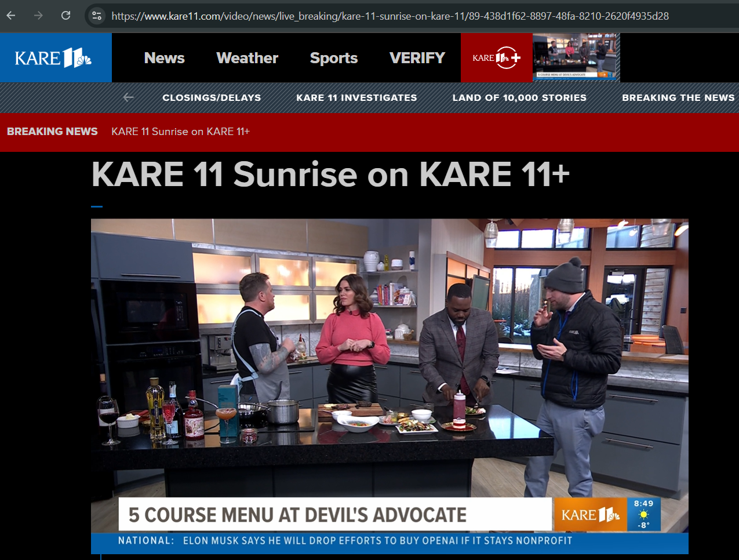Open breaking news KARE 11 Sunrise banner link
This screenshot has height=560, width=739.
point(180,132)
